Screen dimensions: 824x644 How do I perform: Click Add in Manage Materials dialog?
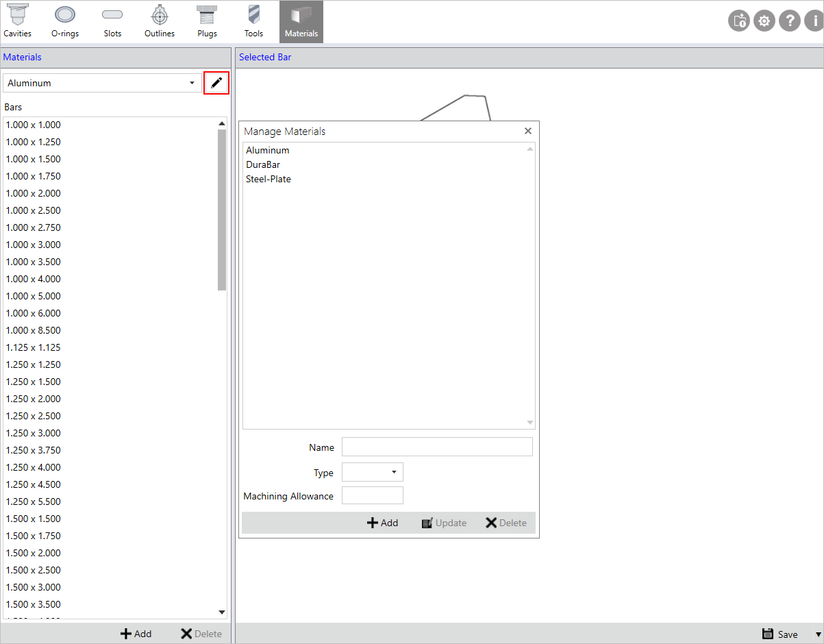382,523
